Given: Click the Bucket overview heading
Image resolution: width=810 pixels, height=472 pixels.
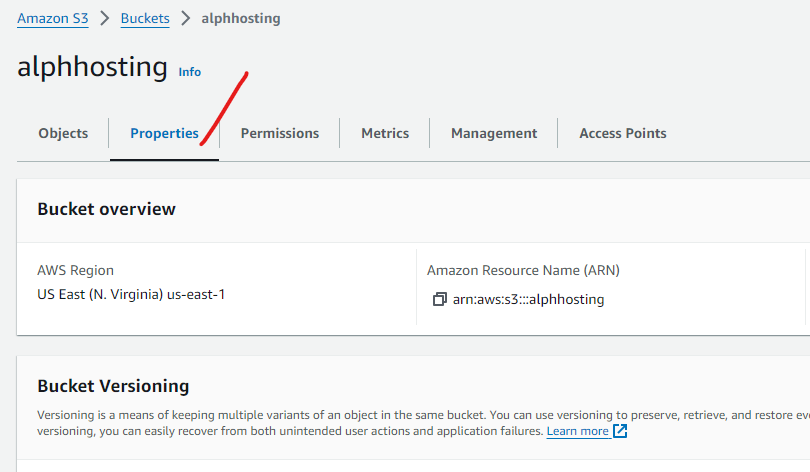Looking at the screenshot, I should tap(106, 209).
